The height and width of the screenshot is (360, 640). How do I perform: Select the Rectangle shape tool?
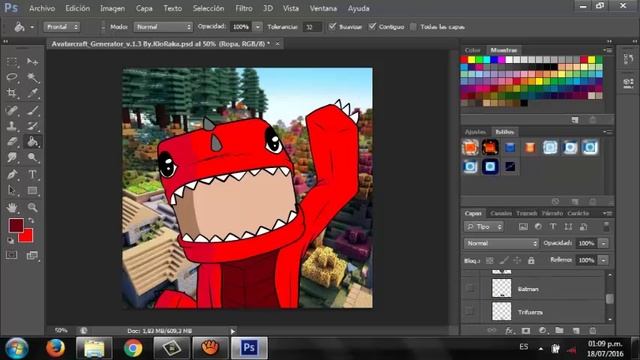32,190
